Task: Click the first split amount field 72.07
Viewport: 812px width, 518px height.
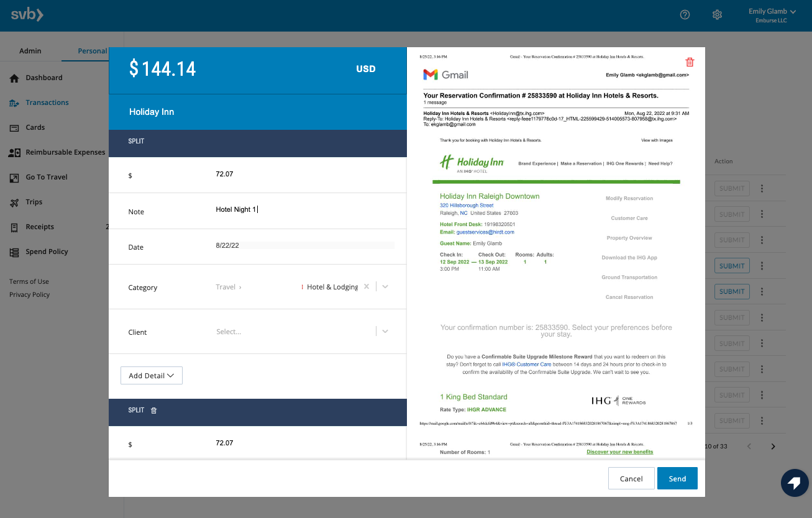Action: [x=304, y=174]
